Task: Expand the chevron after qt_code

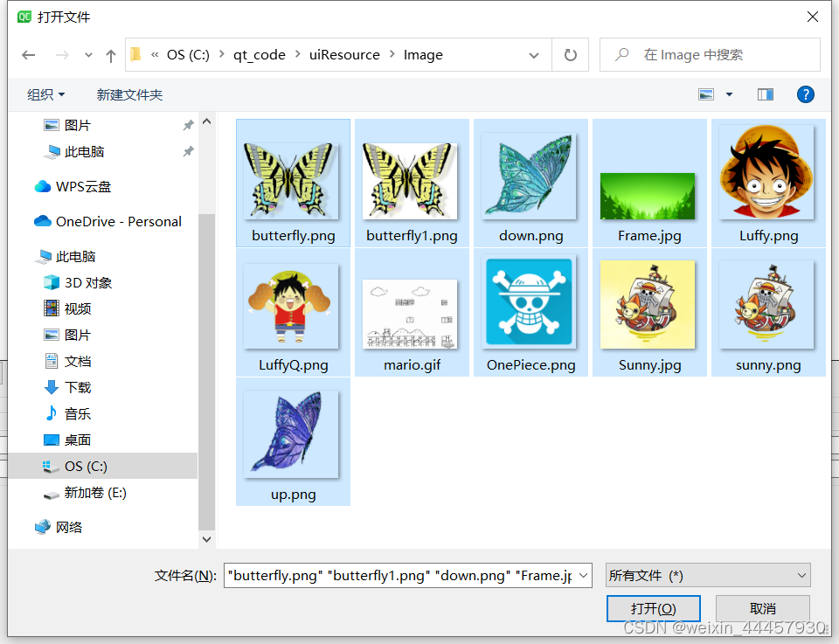Action: point(297,54)
